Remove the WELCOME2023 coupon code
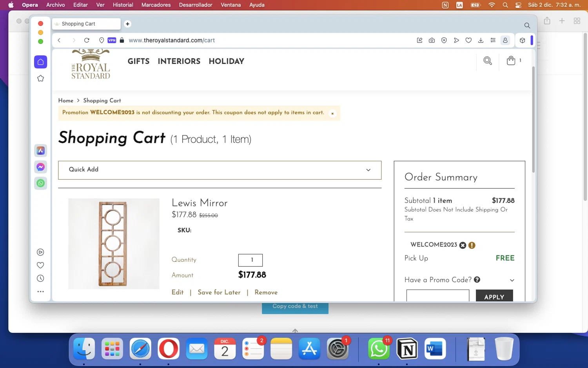Viewport: 588px width, 368px height. (x=463, y=245)
